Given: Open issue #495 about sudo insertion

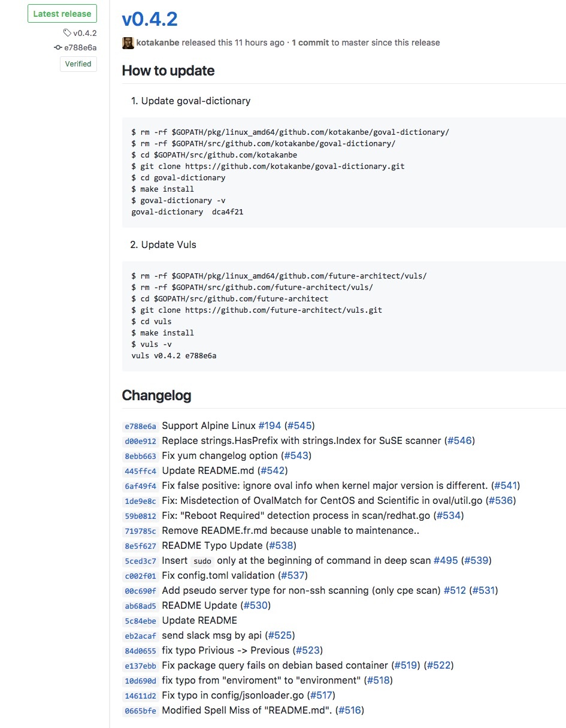Looking at the screenshot, I should 446,560.
